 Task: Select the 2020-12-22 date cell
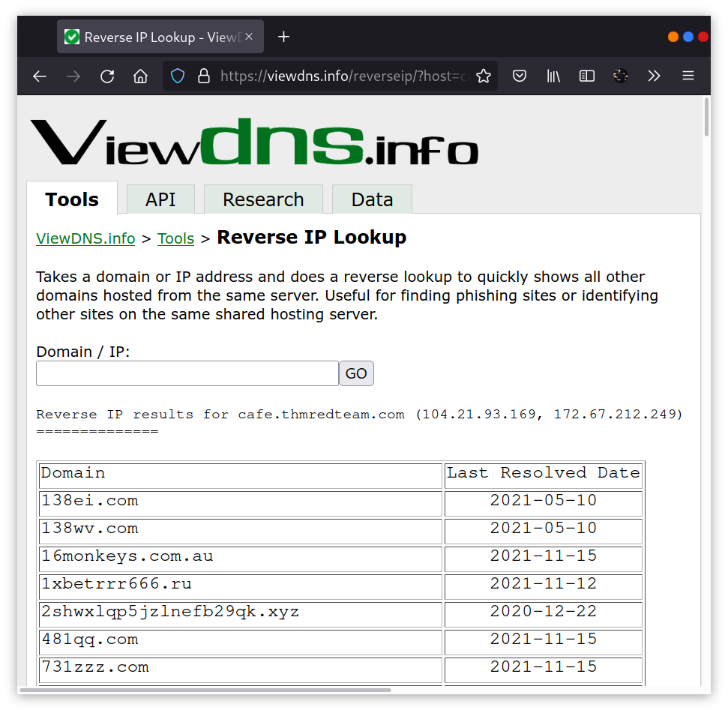tap(544, 615)
